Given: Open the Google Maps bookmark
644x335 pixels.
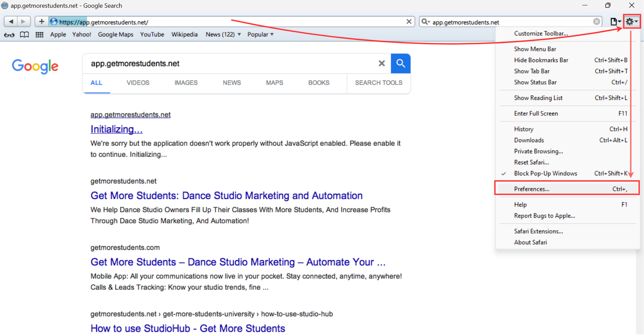Looking at the screenshot, I should (x=115, y=35).
